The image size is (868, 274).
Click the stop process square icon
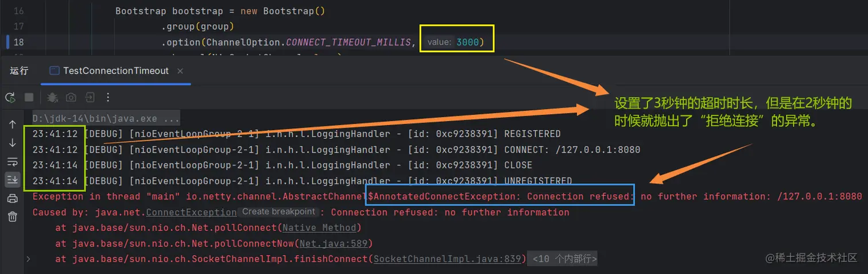coord(29,98)
